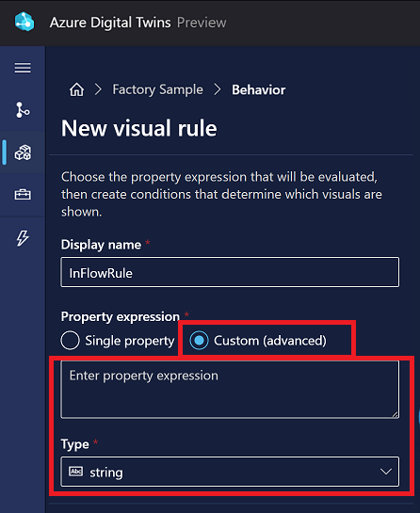This screenshot has width=420, height=513.
Task: Click the Type dropdown chevron arrow
Action: (386, 472)
